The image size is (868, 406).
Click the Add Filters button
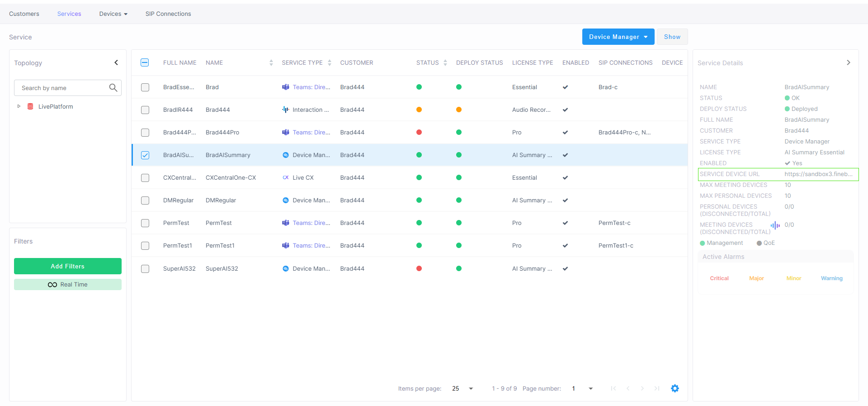pyautogui.click(x=68, y=266)
